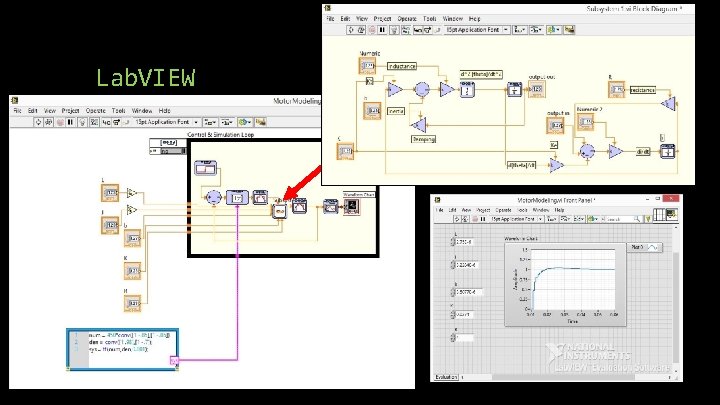Click Pause button in Motor Modeling block diagram toolbar
The width and height of the screenshot is (720, 405).
tap(70, 122)
